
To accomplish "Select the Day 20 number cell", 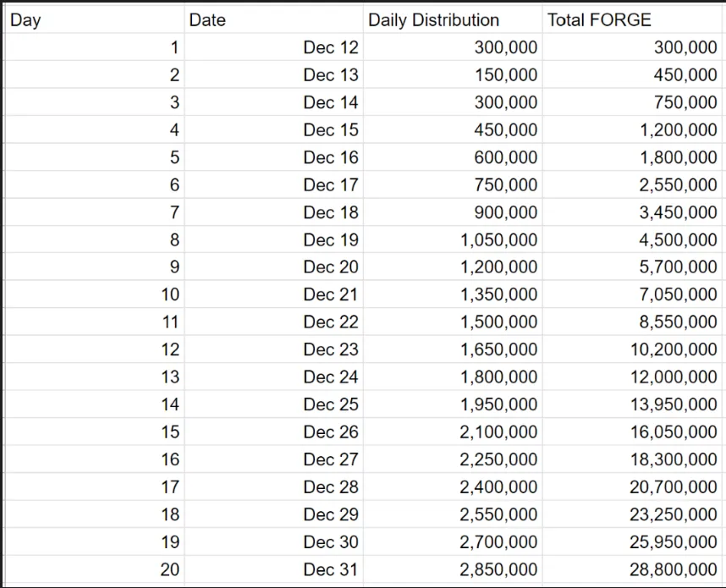I will (x=95, y=569).
